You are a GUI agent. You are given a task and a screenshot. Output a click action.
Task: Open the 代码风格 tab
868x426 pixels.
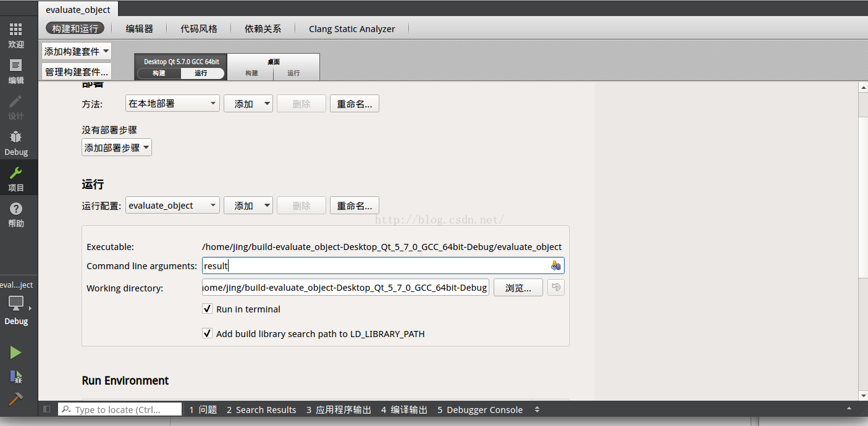[199, 28]
